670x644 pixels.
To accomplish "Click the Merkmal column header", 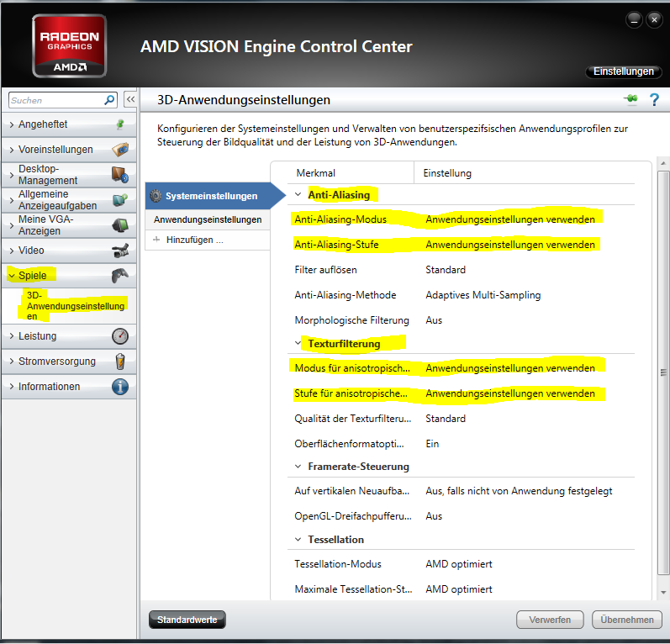I will 316,173.
